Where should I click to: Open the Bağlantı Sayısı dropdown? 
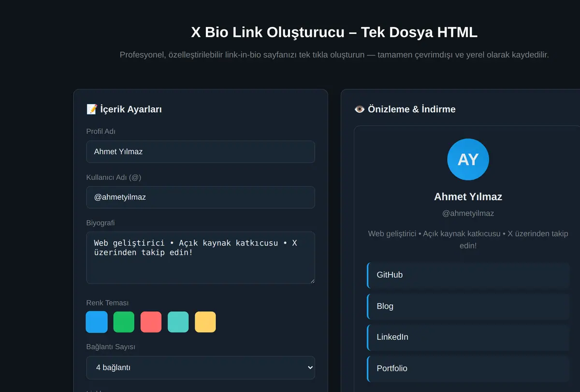pyautogui.click(x=201, y=368)
